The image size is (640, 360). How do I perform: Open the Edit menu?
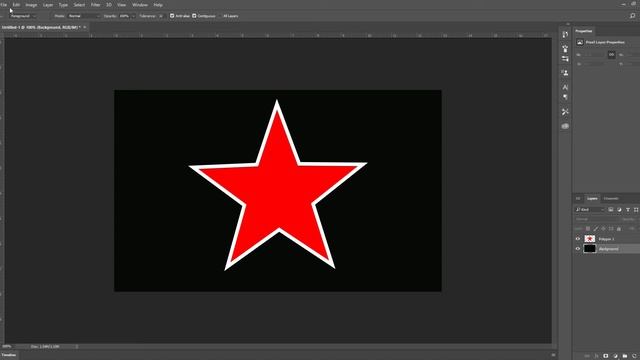tap(16, 5)
